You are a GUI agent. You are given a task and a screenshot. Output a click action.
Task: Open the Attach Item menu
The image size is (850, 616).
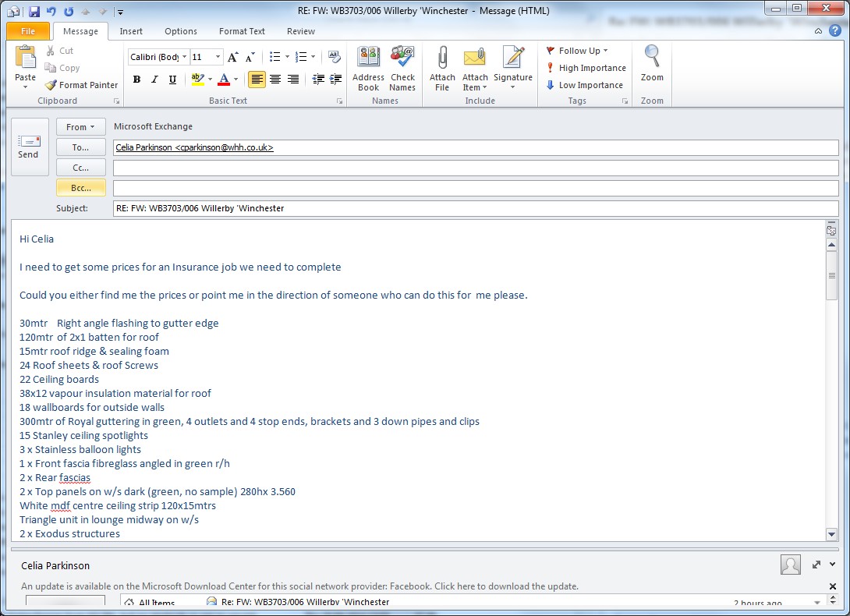(x=475, y=69)
